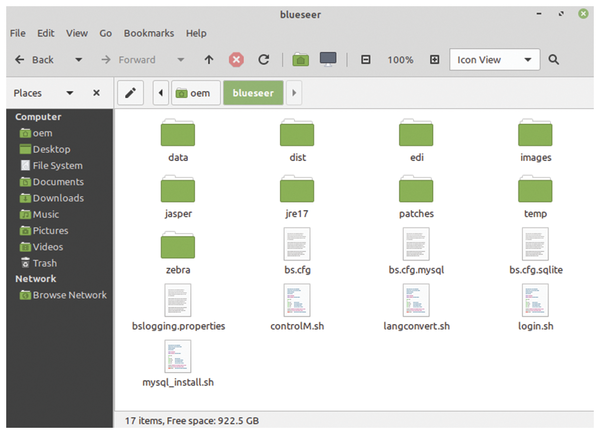The image size is (600, 434).
Task: Reload the current folder
Action: click(264, 60)
